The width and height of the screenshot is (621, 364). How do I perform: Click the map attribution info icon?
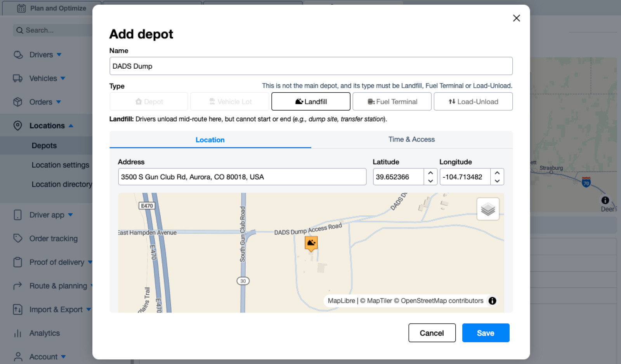(x=492, y=301)
